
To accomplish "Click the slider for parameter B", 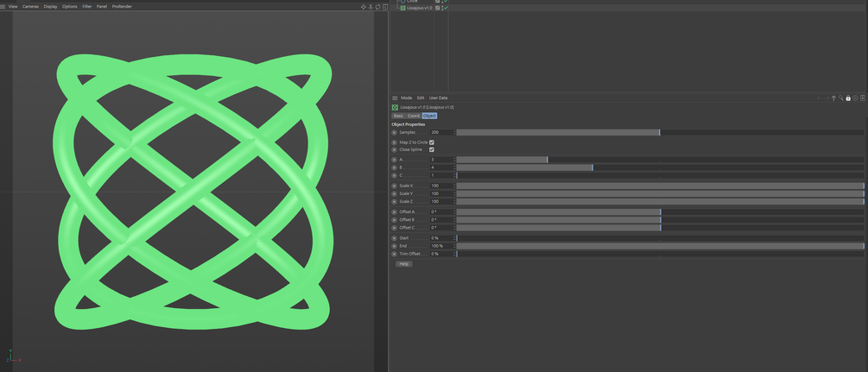I will coord(660,167).
